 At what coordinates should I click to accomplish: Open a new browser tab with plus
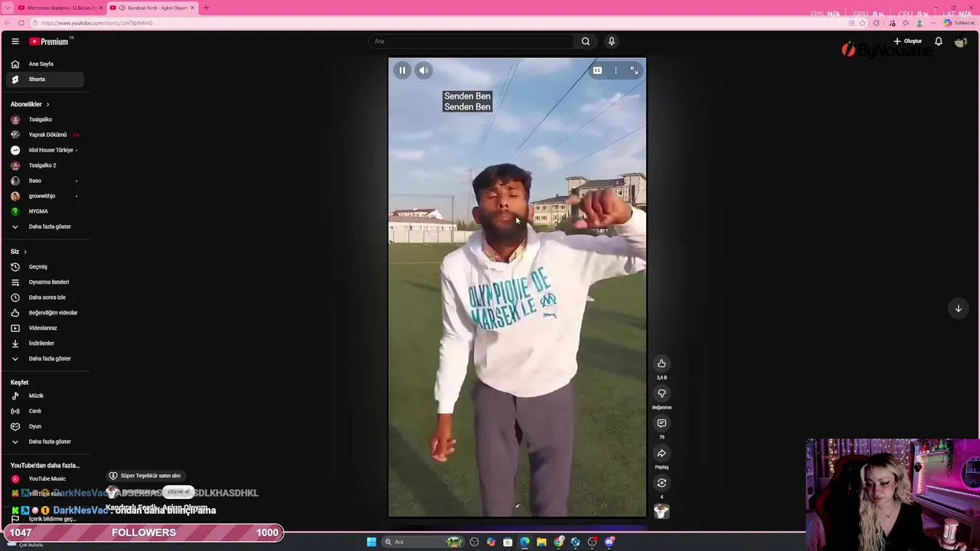[x=206, y=8]
